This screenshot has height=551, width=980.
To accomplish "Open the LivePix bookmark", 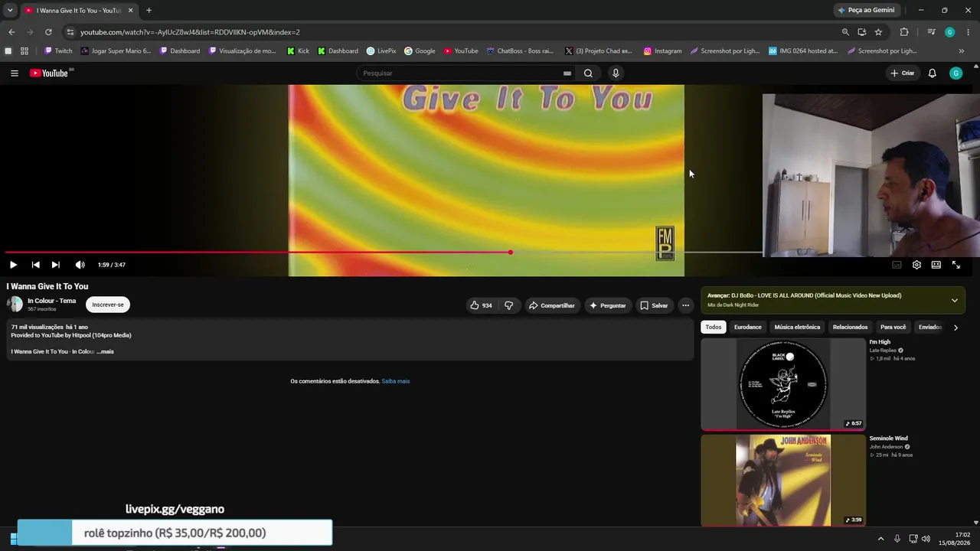I will click(381, 51).
